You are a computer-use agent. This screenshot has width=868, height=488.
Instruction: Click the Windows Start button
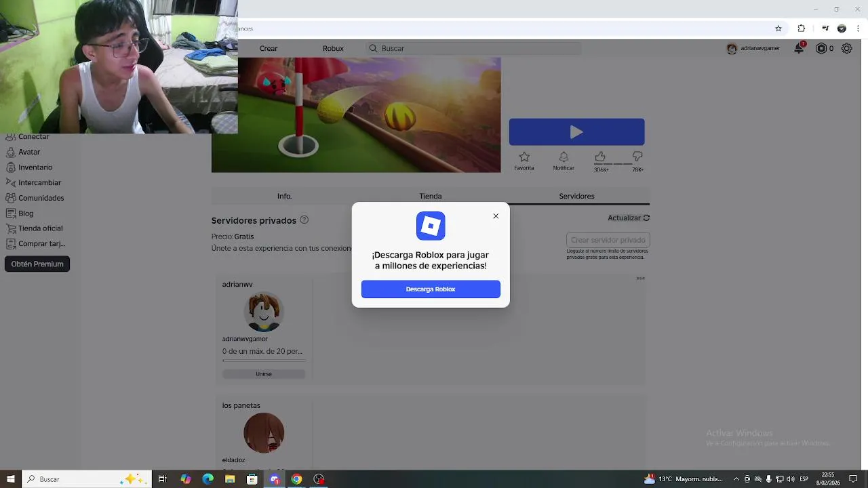[x=10, y=479]
